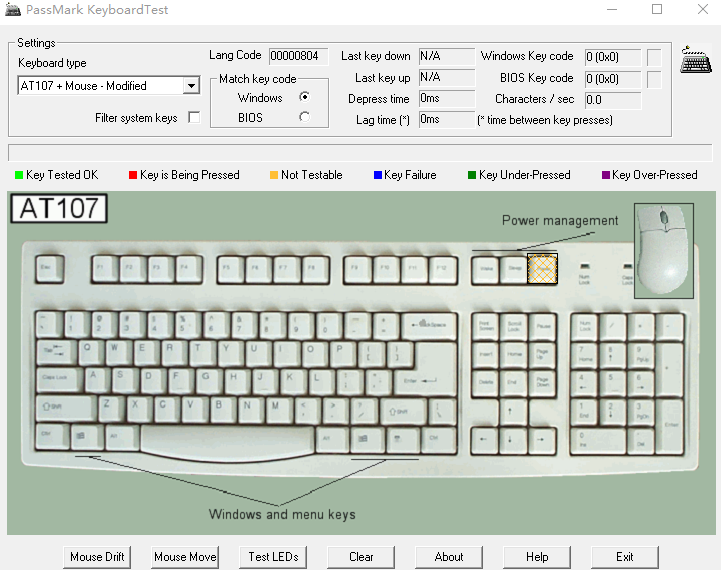The width and height of the screenshot is (721, 570).
Task: Click the Mouse Move button
Action: (185, 557)
